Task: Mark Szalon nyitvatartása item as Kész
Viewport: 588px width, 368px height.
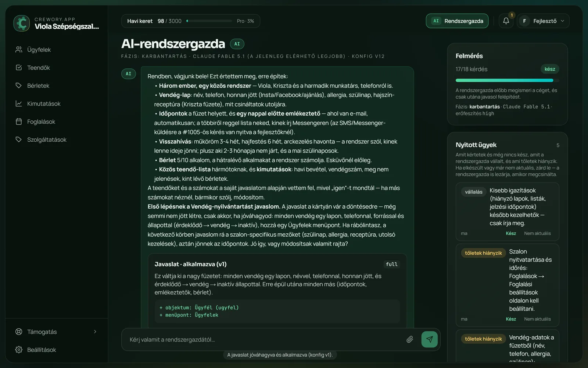Action: [511, 319]
